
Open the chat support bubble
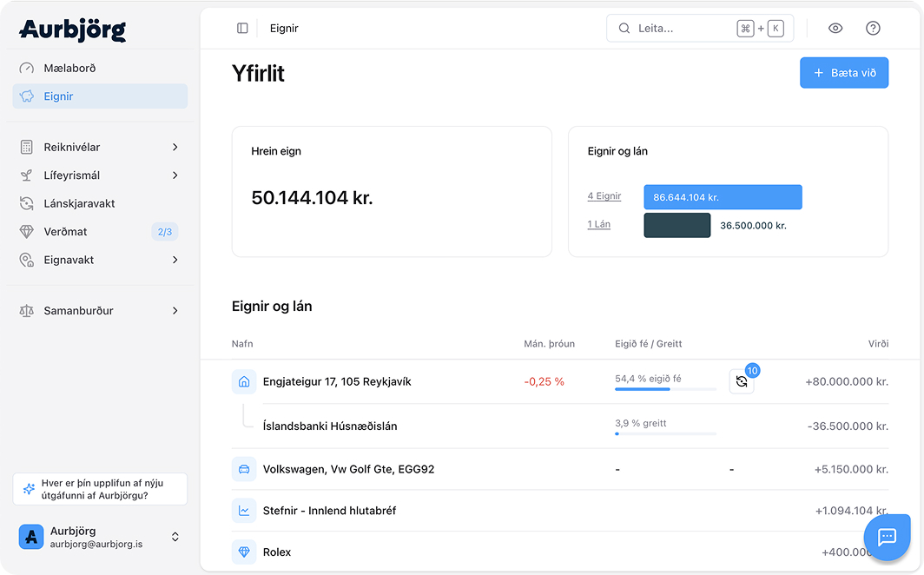[887, 537]
